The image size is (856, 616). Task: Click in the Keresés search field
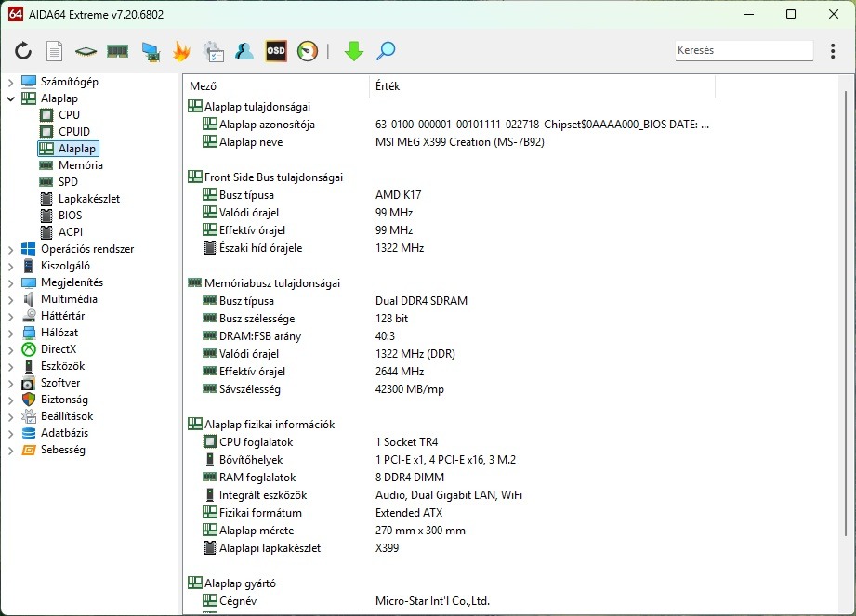tap(744, 50)
